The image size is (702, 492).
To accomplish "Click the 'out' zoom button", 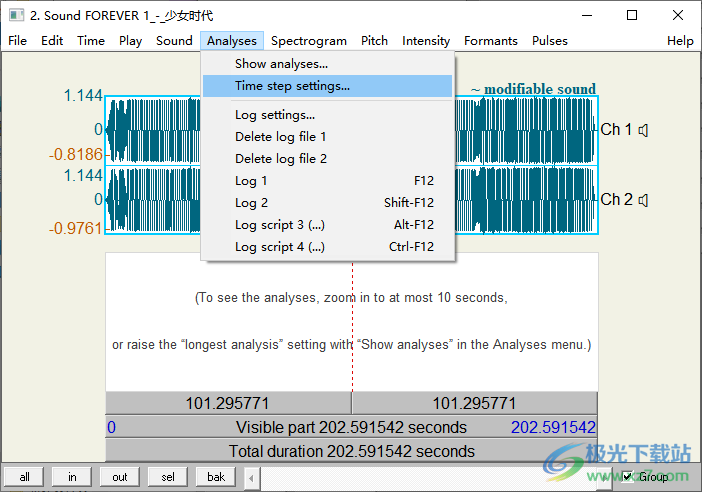I will point(120,477).
